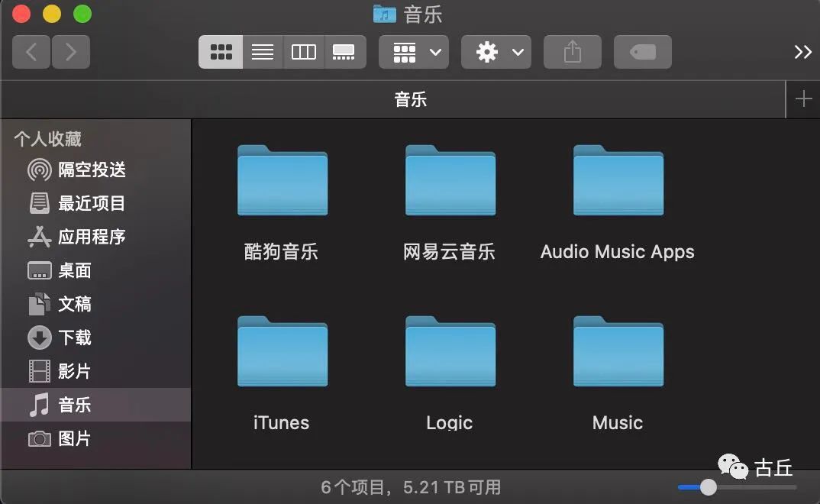Click the Music folder name
This screenshot has height=504, width=820.
click(x=617, y=422)
